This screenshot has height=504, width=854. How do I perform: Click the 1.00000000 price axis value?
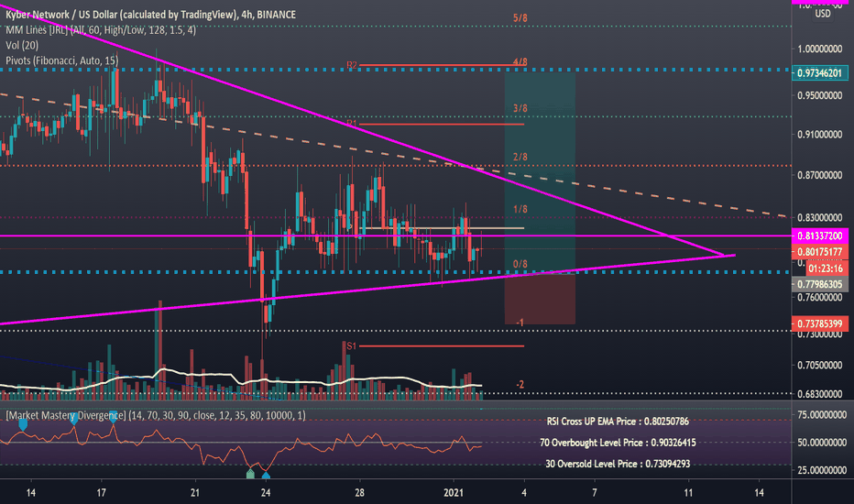click(x=820, y=49)
